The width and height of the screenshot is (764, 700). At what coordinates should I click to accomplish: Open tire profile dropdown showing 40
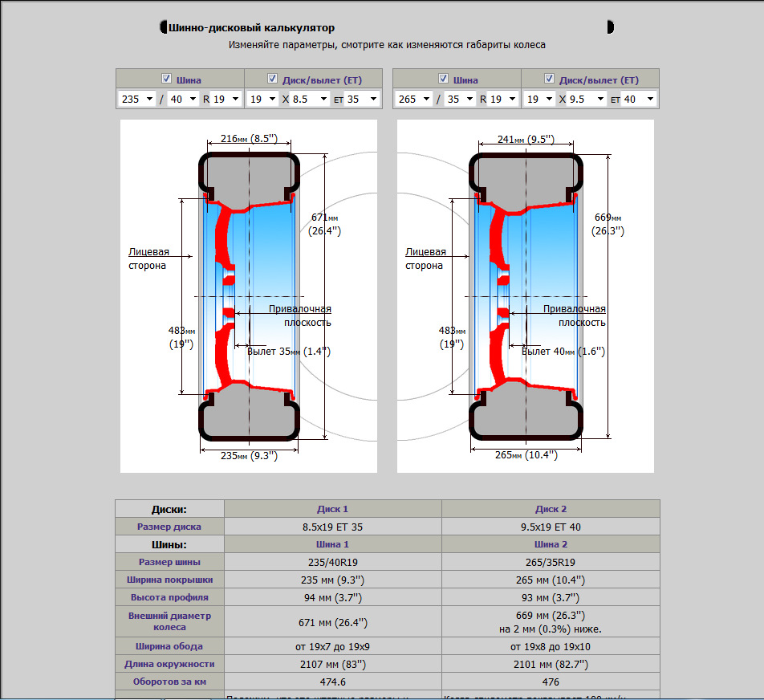tap(183, 99)
